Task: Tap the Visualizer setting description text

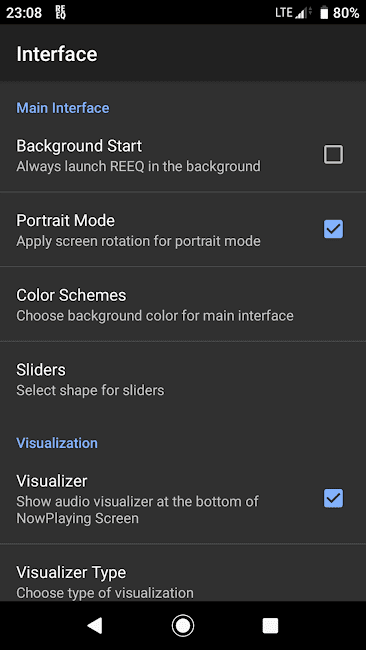Action: coord(137,510)
